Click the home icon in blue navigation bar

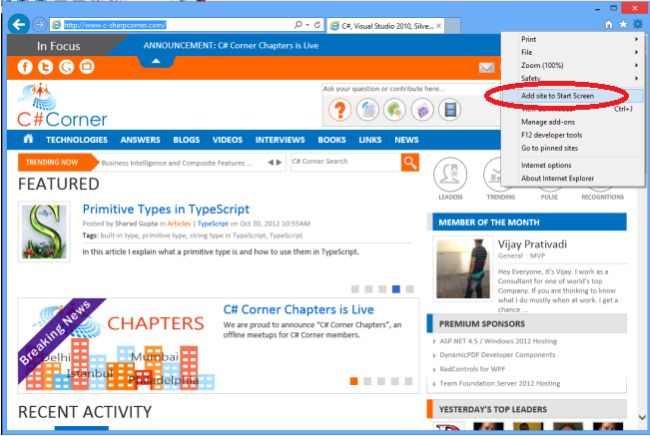tap(28, 139)
